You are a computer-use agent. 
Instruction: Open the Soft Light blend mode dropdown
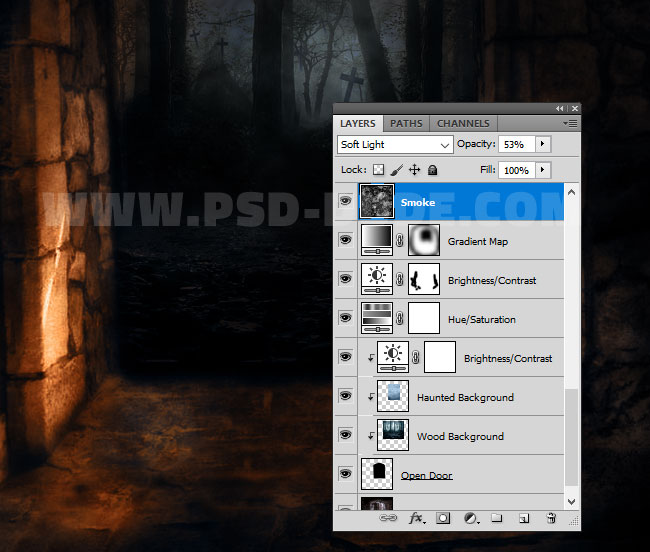pyautogui.click(x=395, y=145)
